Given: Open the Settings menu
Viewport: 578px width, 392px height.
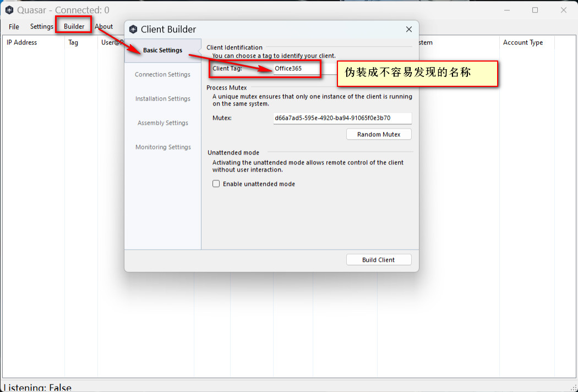Looking at the screenshot, I should tap(42, 26).
